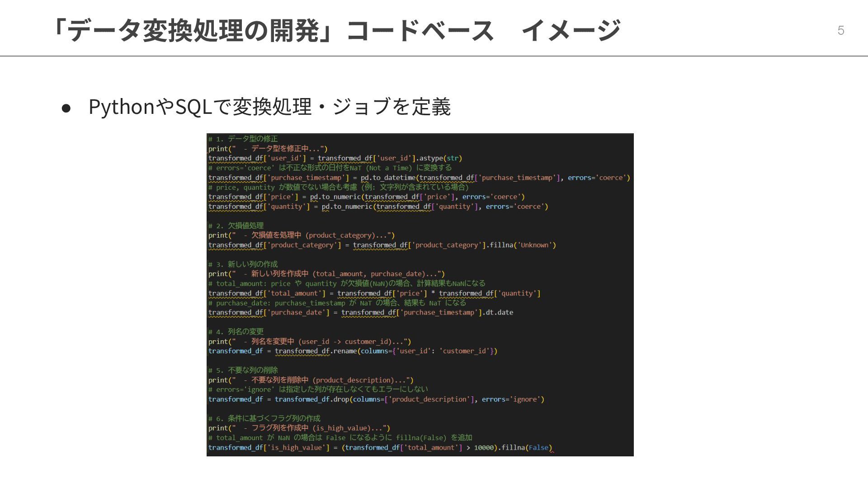Click the '# 3. 新しい列の作成' comment

[243, 264]
